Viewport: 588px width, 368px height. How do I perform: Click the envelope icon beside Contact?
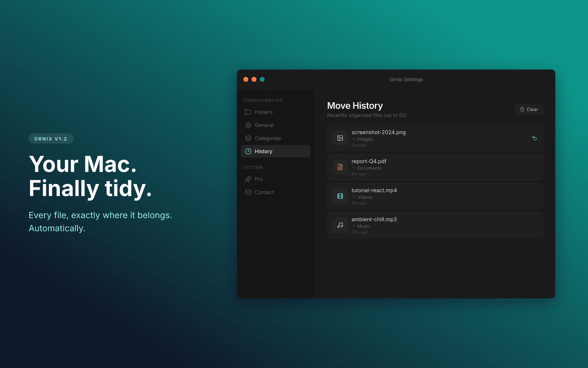point(248,192)
